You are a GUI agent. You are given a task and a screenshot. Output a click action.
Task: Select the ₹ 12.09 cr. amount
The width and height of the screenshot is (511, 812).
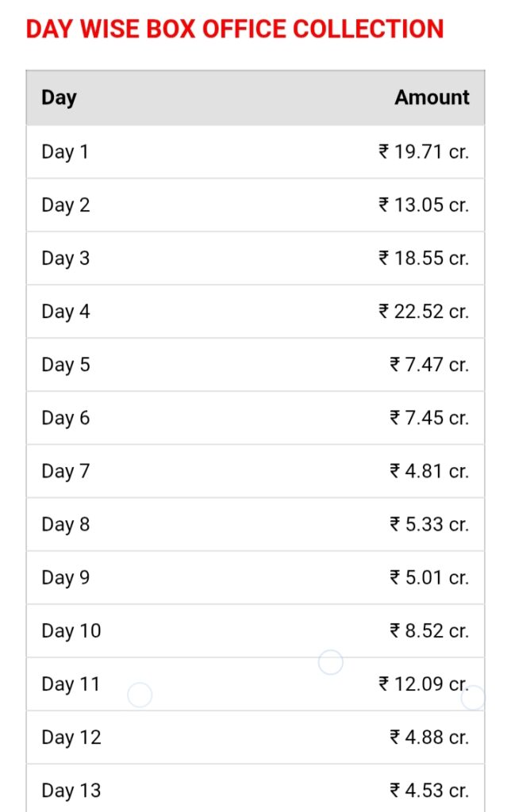pos(424,684)
